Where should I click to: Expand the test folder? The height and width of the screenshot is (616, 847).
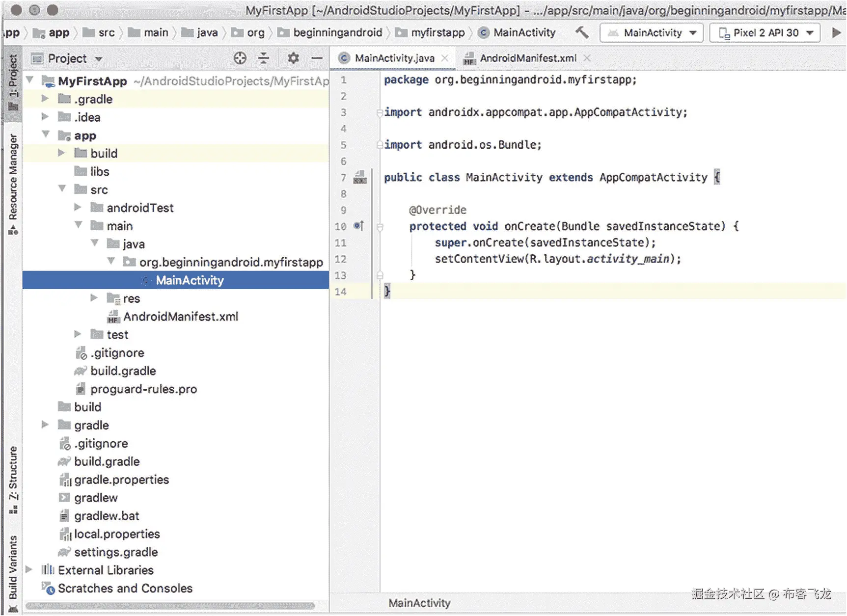(78, 334)
